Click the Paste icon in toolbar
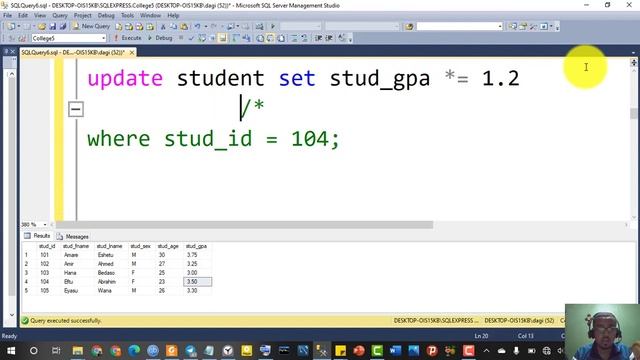This screenshot has height=360, width=640. click(184, 27)
